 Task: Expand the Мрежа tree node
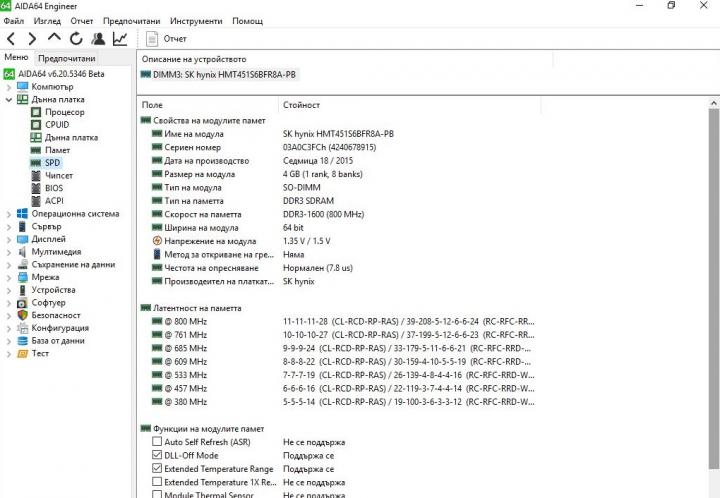point(9,277)
